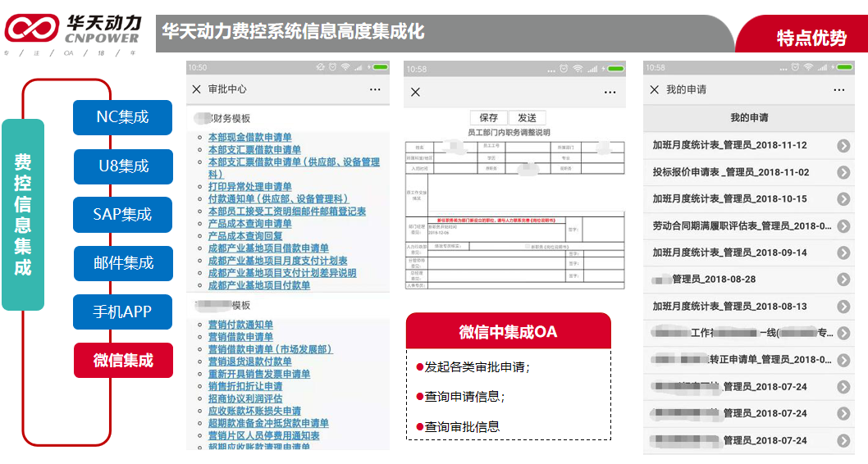Click the 员工部门内职务调整 form table thumbnail
The image size is (868, 464).
pyautogui.click(x=515, y=215)
